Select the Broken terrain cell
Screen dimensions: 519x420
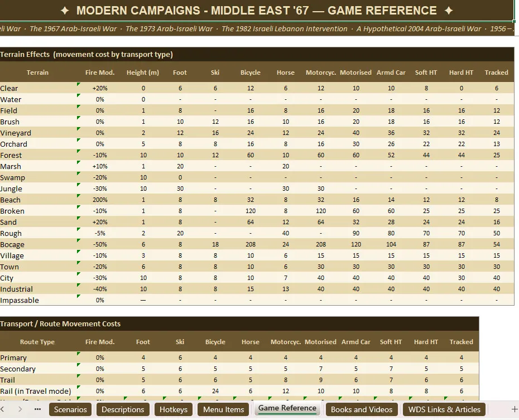tap(39, 211)
